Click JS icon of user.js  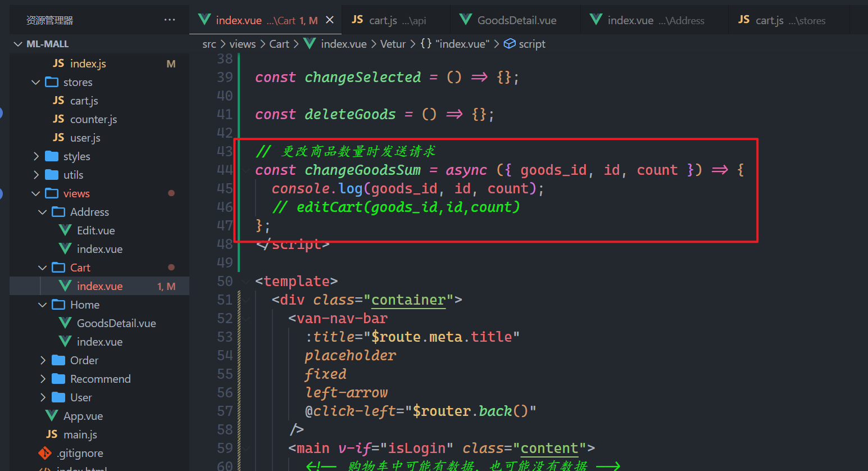[58, 138]
